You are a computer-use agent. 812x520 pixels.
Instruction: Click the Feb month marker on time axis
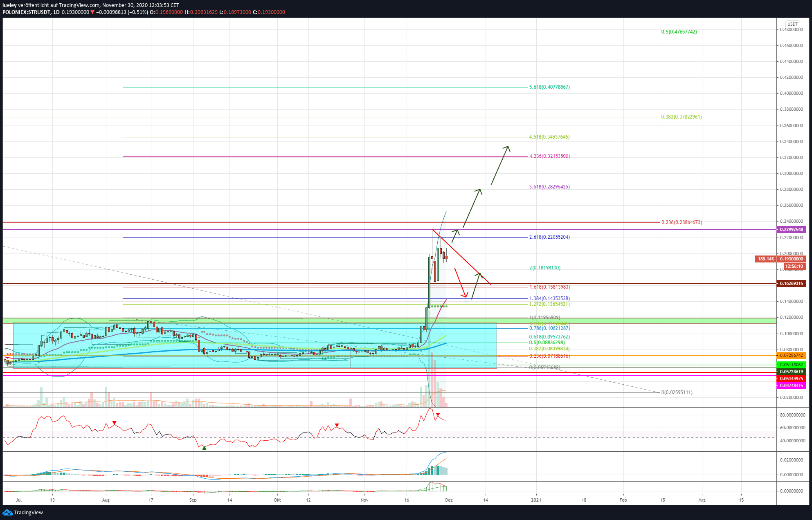click(x=623, y=500)
